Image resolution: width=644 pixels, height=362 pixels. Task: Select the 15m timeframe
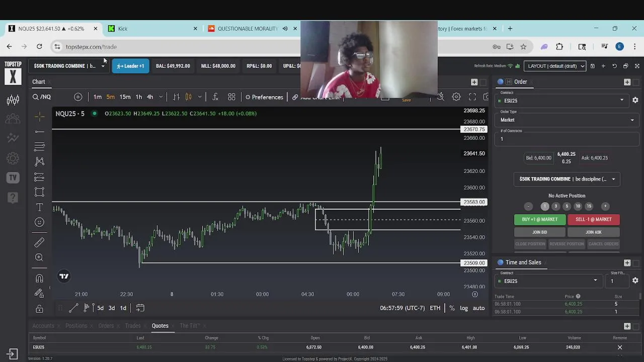(125, 97)
